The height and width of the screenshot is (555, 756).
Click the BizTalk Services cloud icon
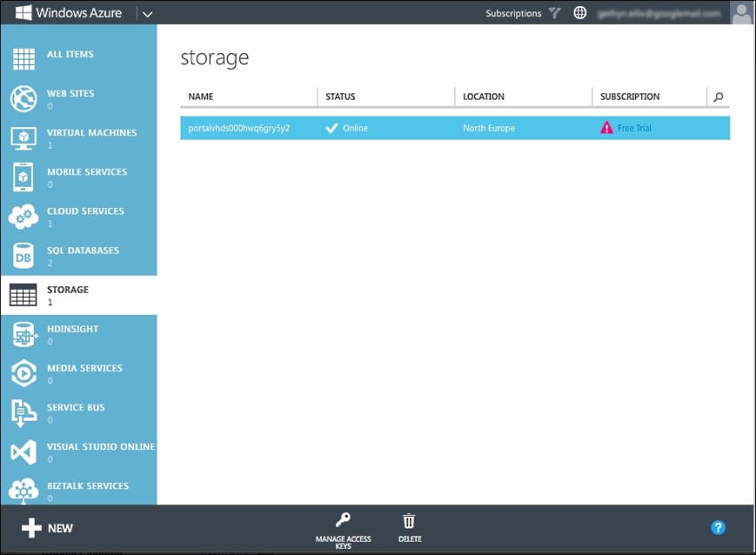(x=23, y=491)
